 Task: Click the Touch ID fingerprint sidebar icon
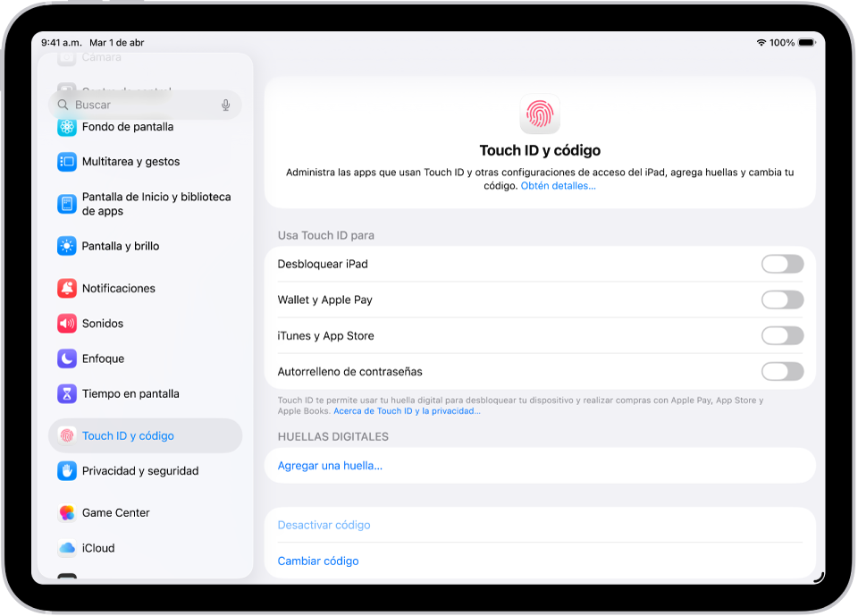pyautogui.click(x=67, y=436)
